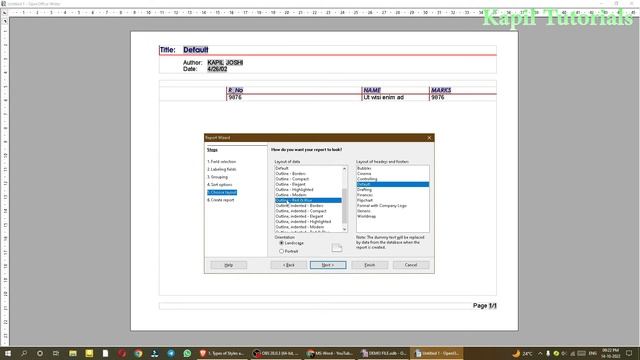The width and height of the screenshot is (640, 360).
Task: Click the 'MARKS' column header in report
Action: click(x=441, y=90)
